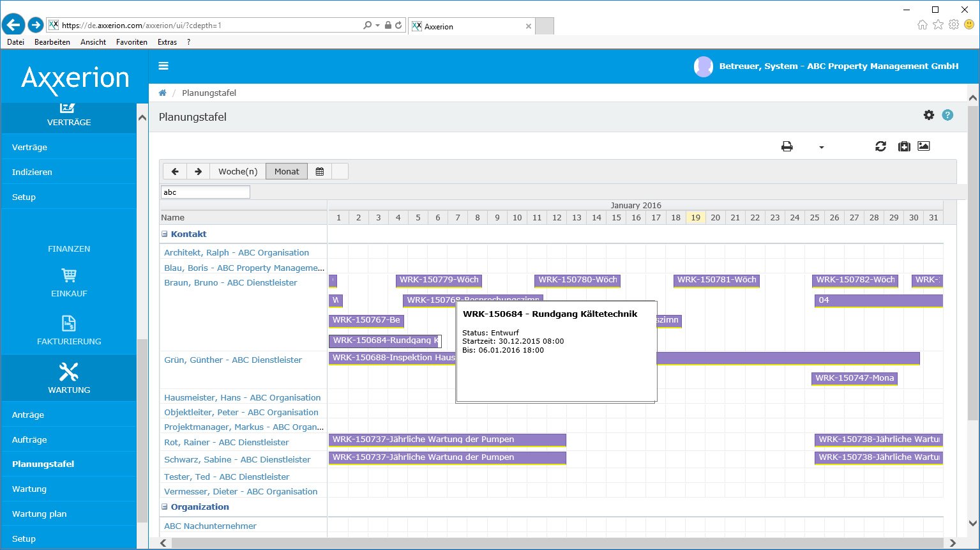Open the address bar dropdown arrow

click(x=377, y=26)
